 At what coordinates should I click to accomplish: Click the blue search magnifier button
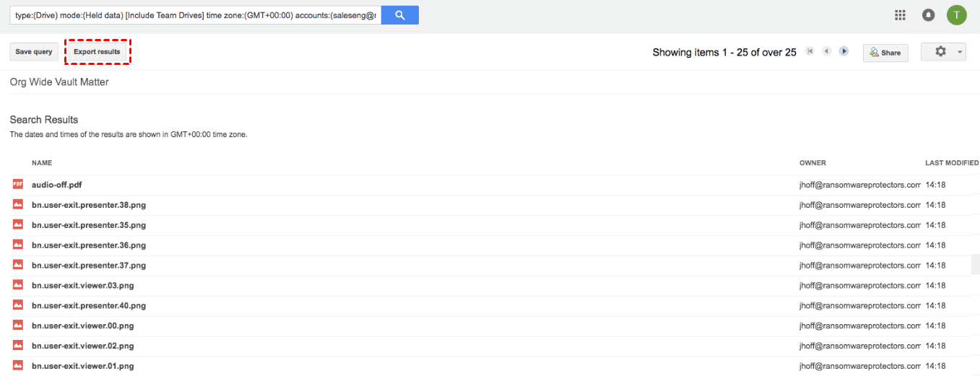pos(399,14)
